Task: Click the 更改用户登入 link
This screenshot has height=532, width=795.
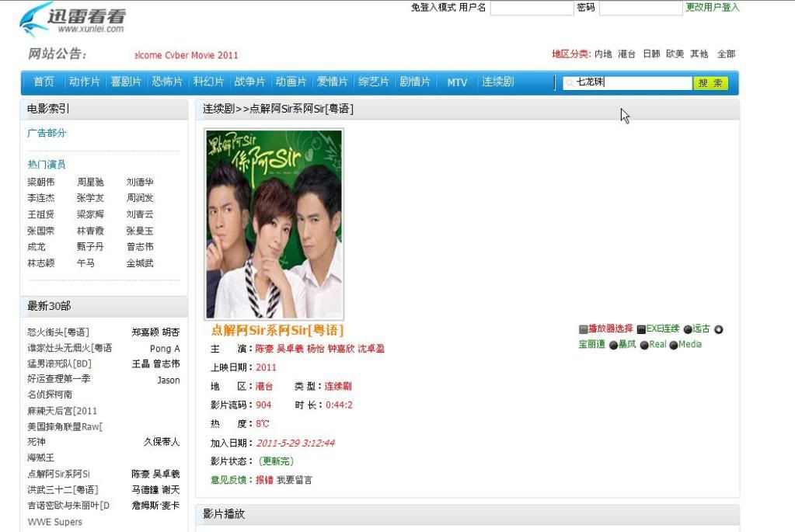Action: (x=712, y=8)
